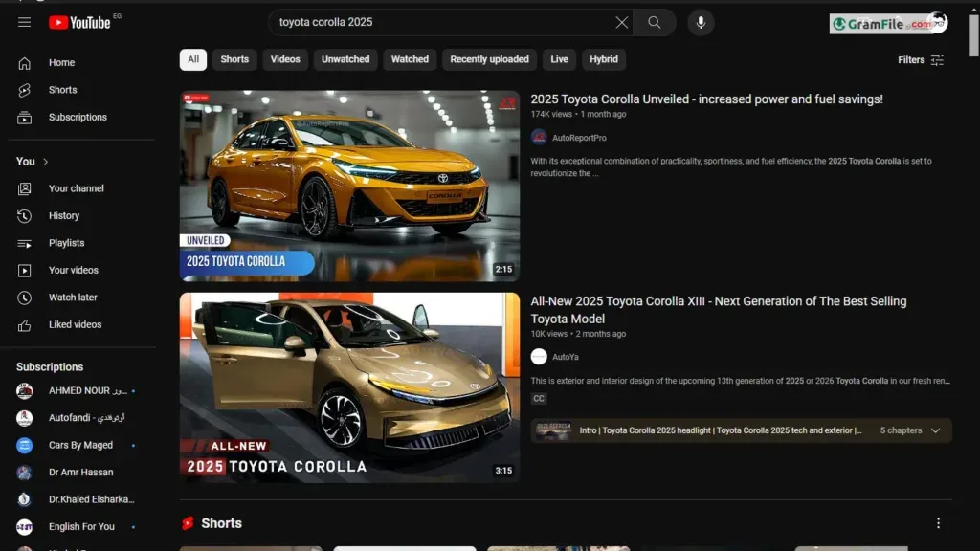
Task: Go to the AutoYa channel name
Action: coord(565,358)
